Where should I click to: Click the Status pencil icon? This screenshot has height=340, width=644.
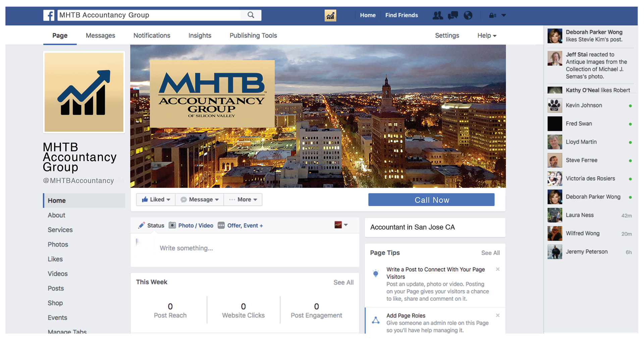(142, 226)
